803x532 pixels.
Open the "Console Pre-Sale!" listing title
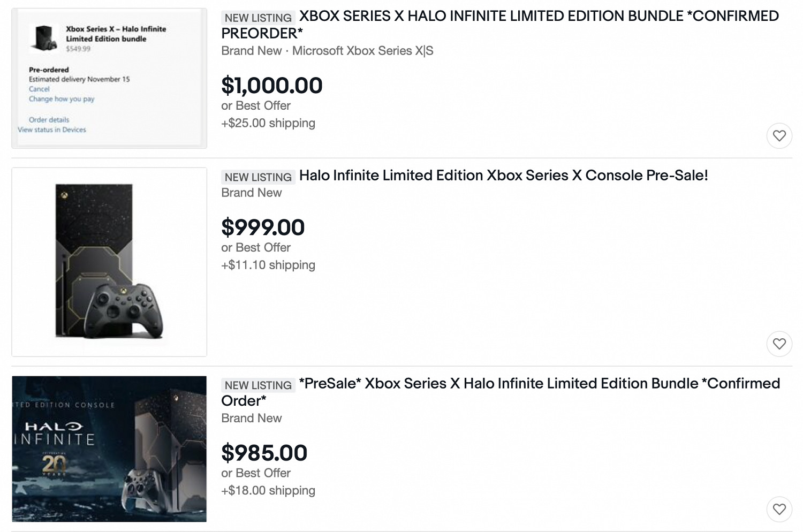[503, 176]
